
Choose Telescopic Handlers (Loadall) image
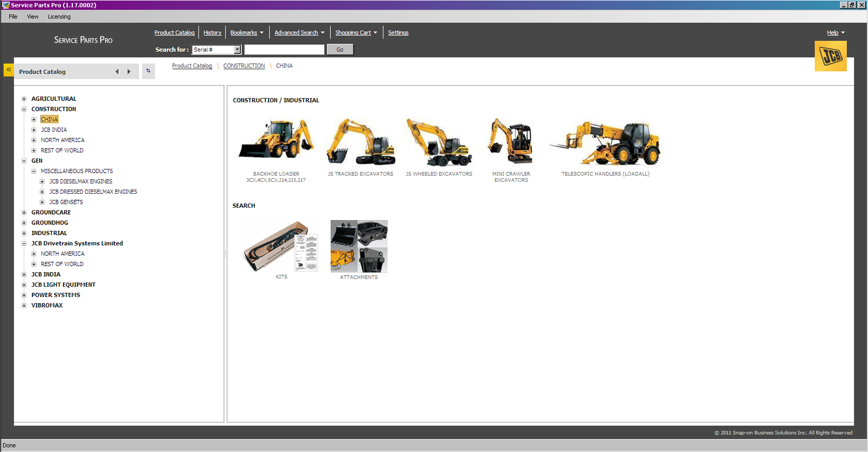605,143
